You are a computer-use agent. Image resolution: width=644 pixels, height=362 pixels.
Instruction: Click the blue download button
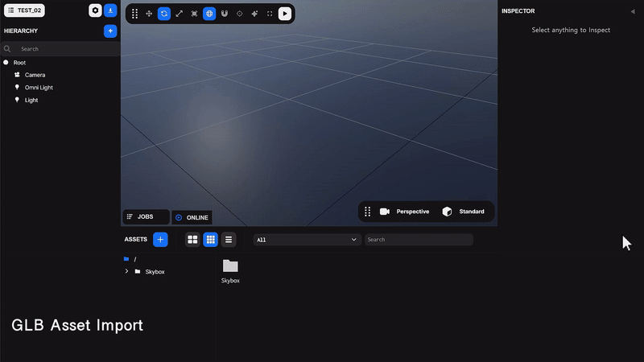110,10
